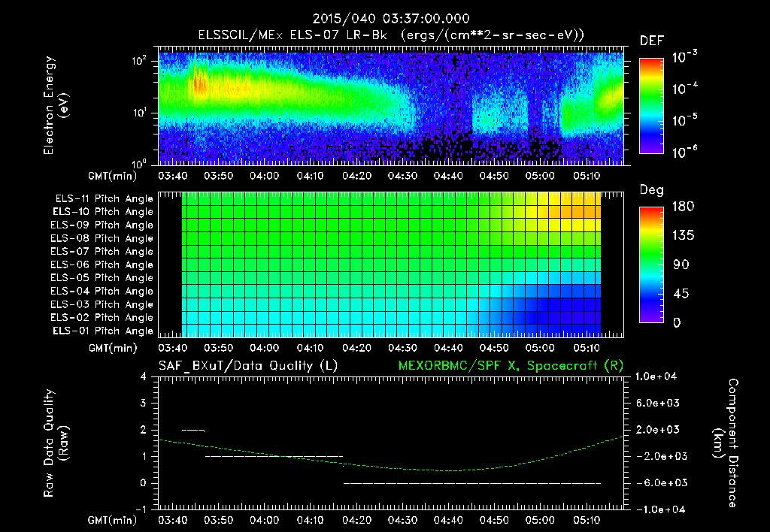Select the ELS-06 Pitch Angle row label
The height and width of the screenshot is (532, 770).
click(102, 265)
